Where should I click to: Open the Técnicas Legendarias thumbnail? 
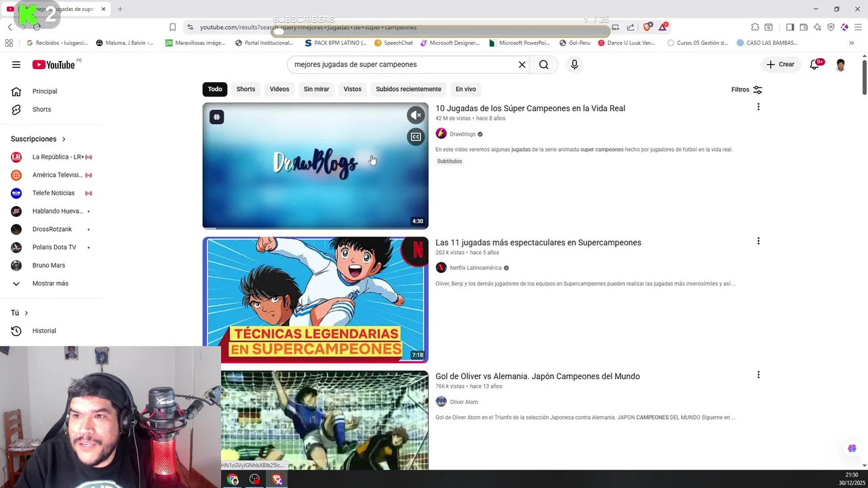(315, 300)
